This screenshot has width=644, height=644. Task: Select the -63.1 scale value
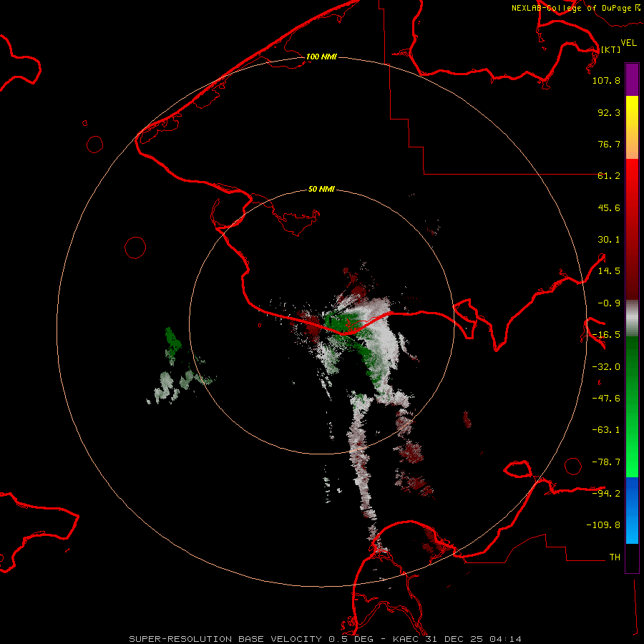click(606, 430)
